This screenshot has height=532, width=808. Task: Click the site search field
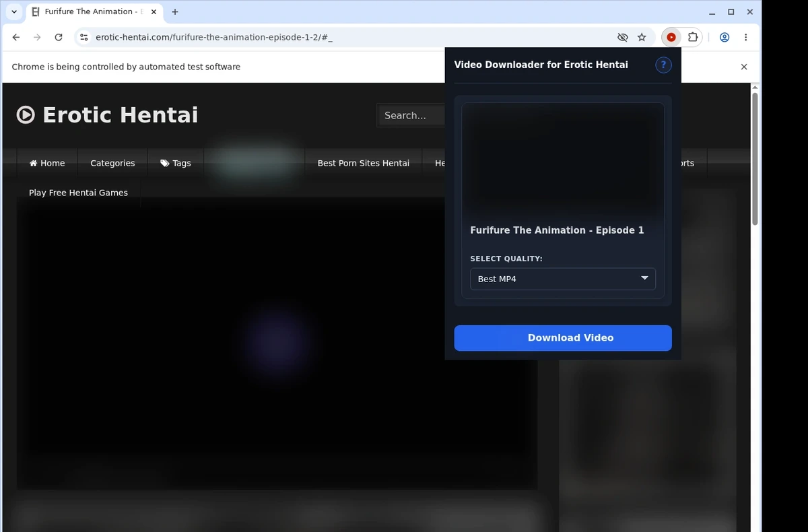411,116
